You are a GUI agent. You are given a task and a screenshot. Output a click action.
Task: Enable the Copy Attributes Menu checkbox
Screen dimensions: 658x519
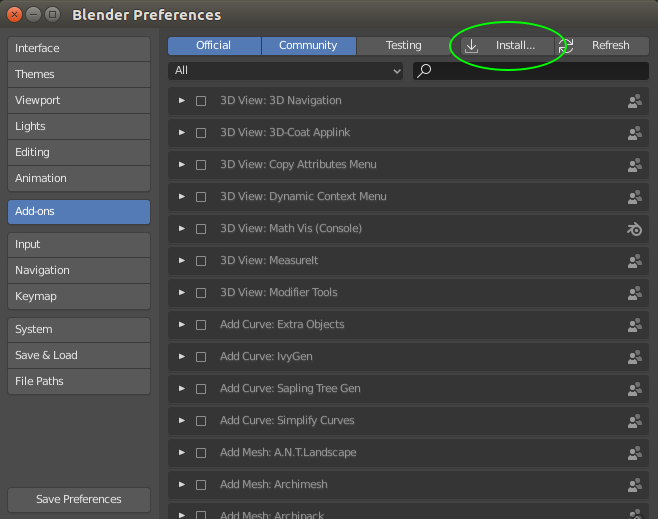click(x=201, y=165)
